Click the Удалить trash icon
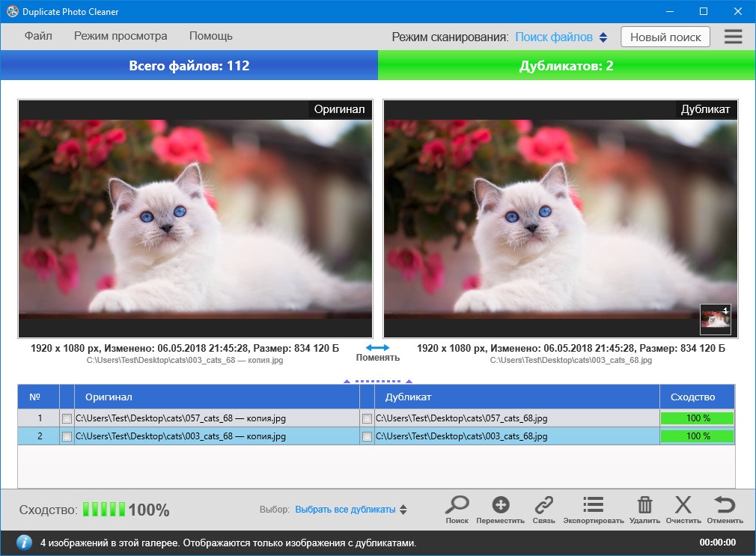Screen dimensions: 756x556 644,505
